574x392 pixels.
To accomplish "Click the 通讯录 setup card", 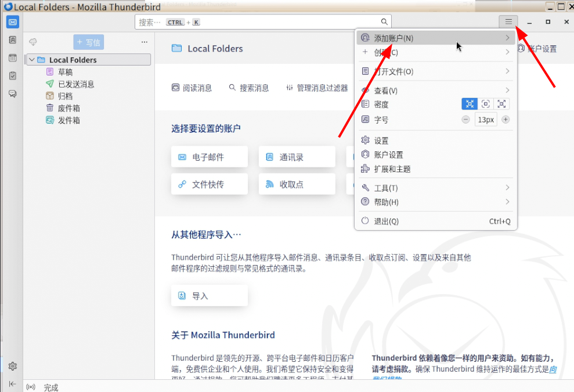I will (297, 157).
